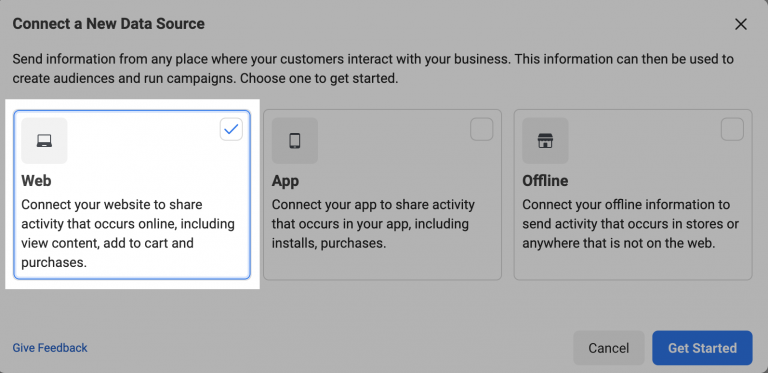The width and height of the screenshot is (768, 373).
Task: Check the Offline data source checkbox
Action: [x=732, y=130]
